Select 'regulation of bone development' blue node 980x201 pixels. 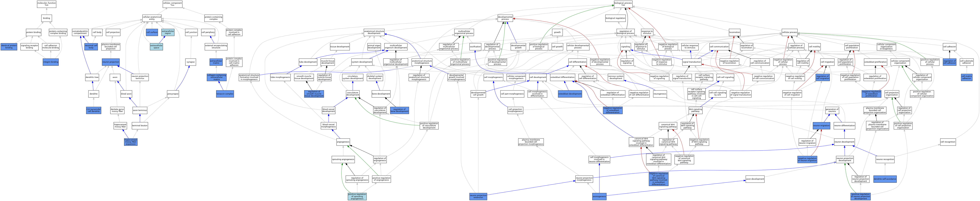pyautogui.click(x=399, y=111)
